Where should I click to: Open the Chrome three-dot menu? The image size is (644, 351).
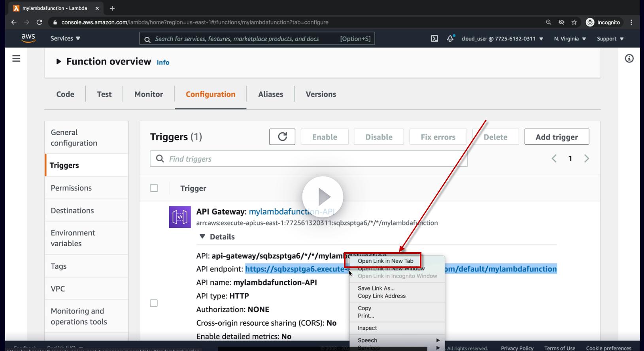(631, 22)
